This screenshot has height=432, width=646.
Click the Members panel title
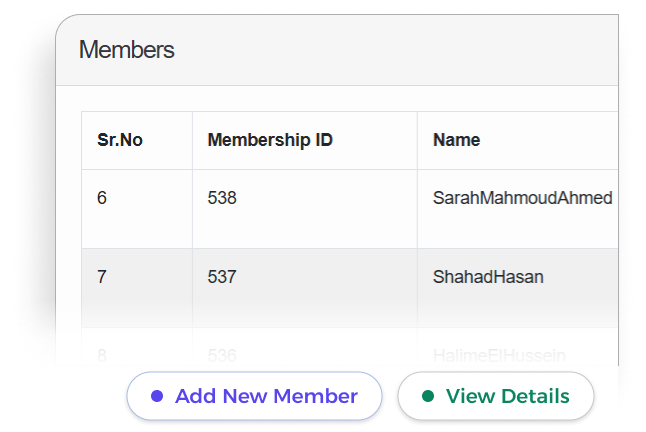126,50
